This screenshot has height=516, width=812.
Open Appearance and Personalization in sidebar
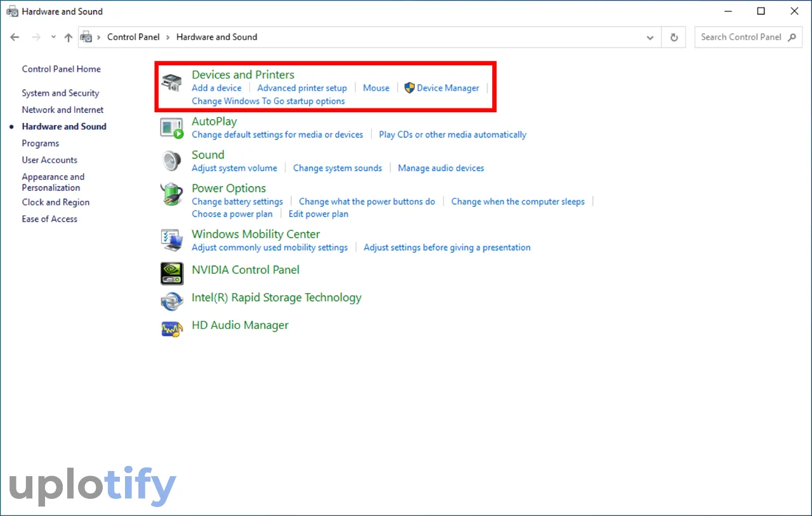[53, 182]
